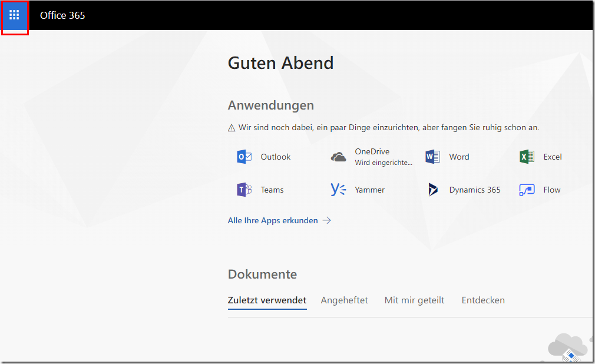Follow the Alle Ihre Apps erkunden link
This screenshot has width=595, height=364.
(273, 220)
